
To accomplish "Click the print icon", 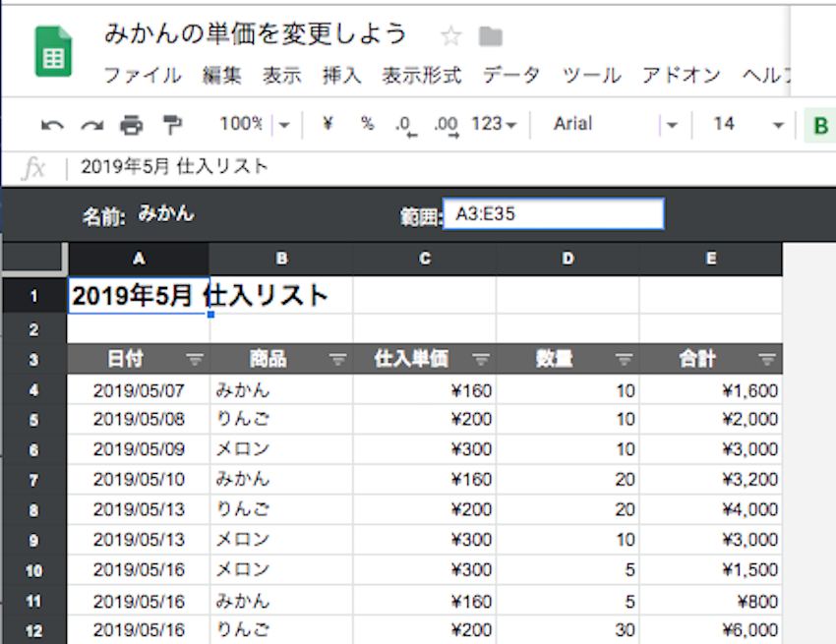I will pyautogui.click(x=131, y=125).
